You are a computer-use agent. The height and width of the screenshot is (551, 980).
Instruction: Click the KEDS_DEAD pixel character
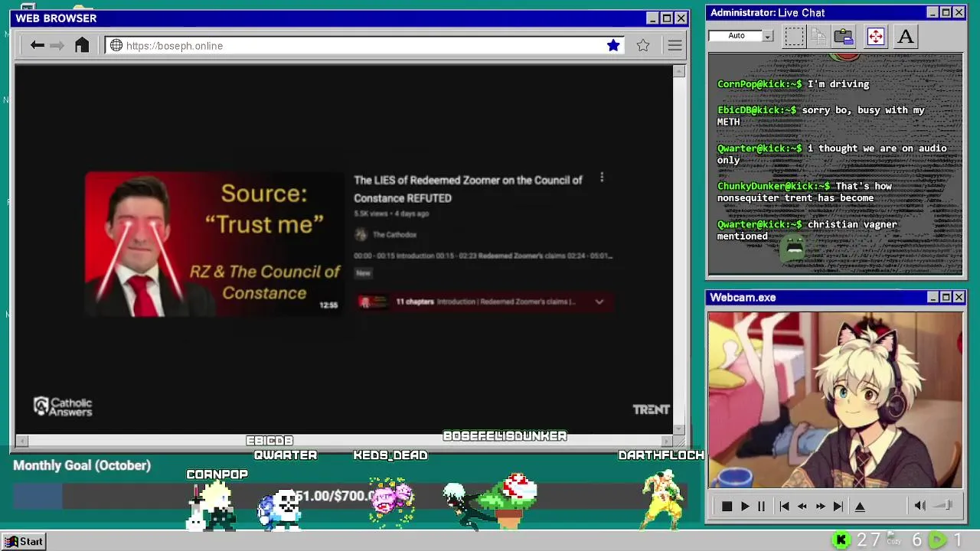point(391,500)
